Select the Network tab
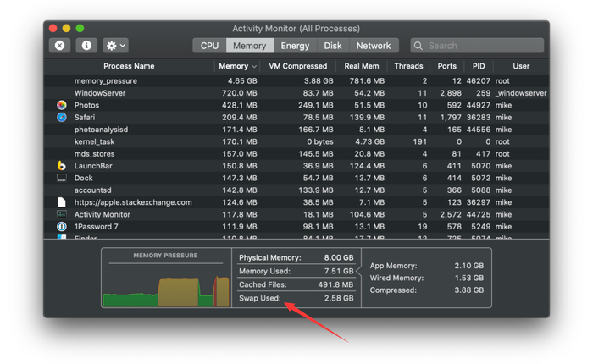The width and height of the screenshot is (593, 364). tap(374, 46)
